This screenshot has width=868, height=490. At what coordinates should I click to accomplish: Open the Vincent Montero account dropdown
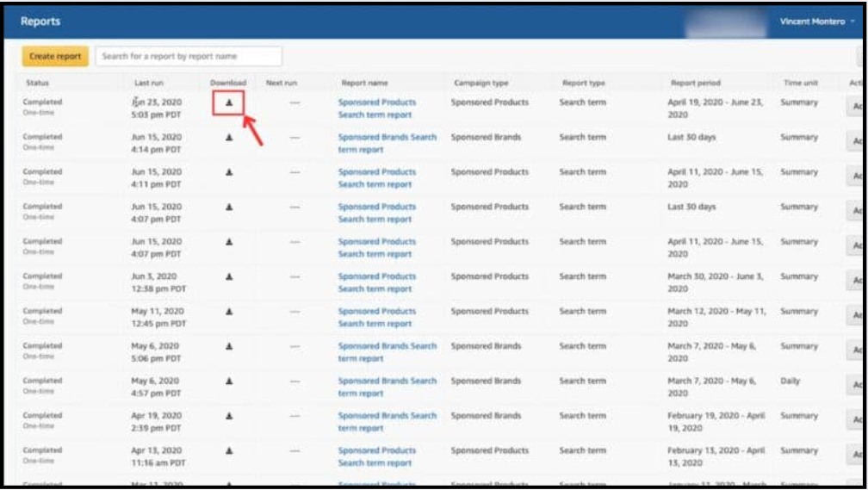pos(817,22)
